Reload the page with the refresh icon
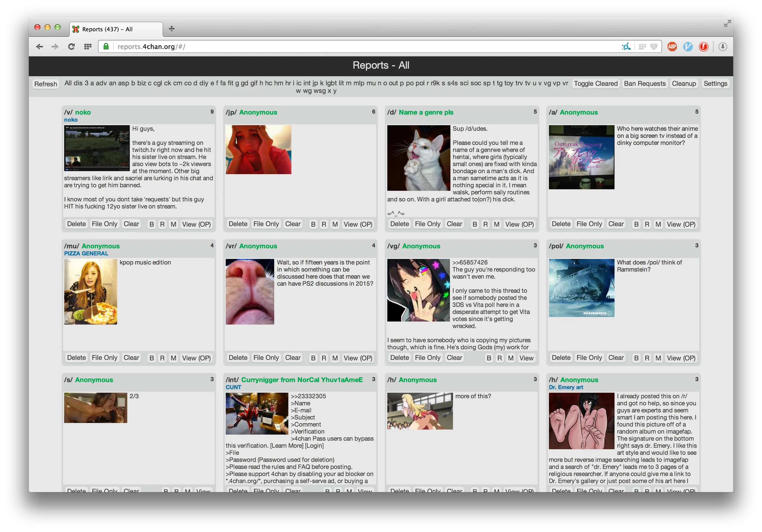 71,47
